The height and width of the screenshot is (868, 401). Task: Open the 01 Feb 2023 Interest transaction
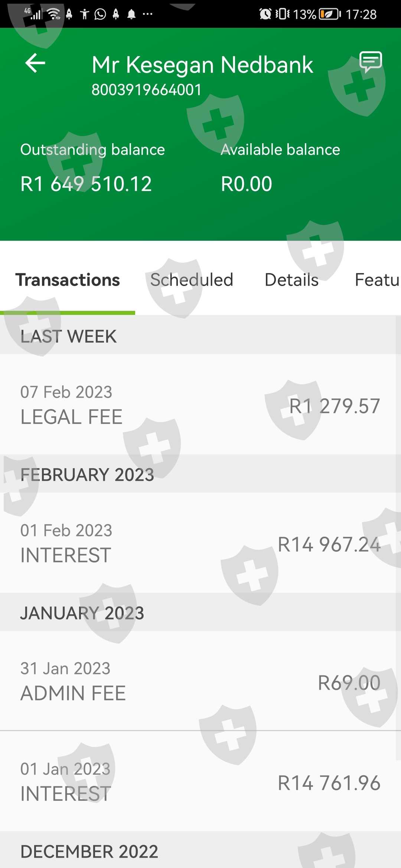point(200,543)
